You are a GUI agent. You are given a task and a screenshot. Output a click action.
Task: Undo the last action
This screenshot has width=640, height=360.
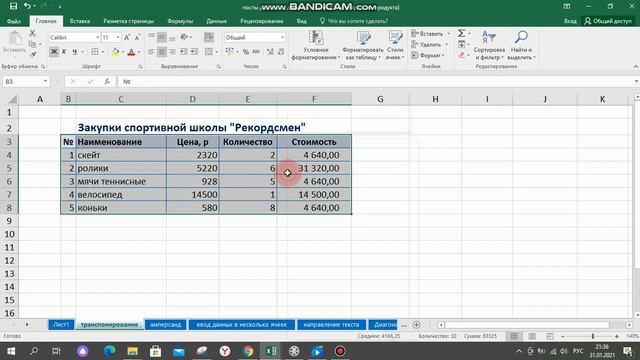(27, 6)
